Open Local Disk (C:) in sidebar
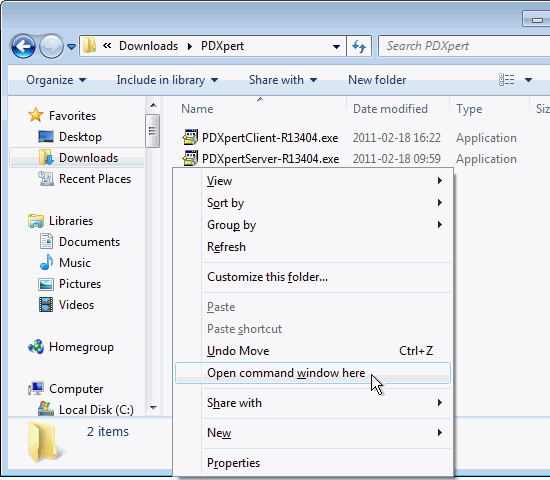Image resolution: width=550 pixels, height=480 pixels. tap(96, 410)
